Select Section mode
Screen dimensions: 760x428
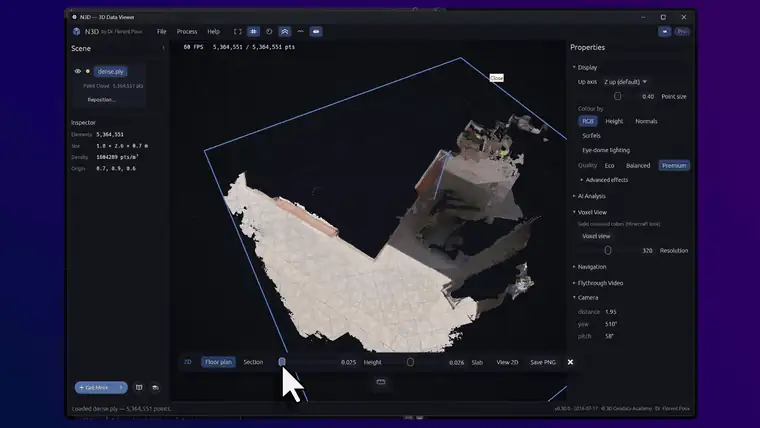pyautogui.click(x=253, y=362)
